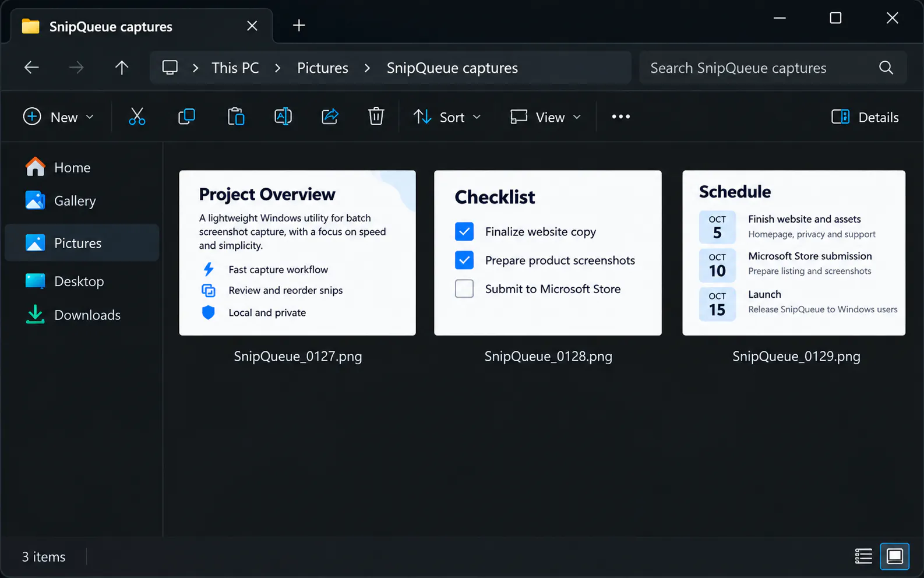The height and width of the screenshot is (578, 924).
Task: Click the Delete trash can icon
Action: (376, 117)
